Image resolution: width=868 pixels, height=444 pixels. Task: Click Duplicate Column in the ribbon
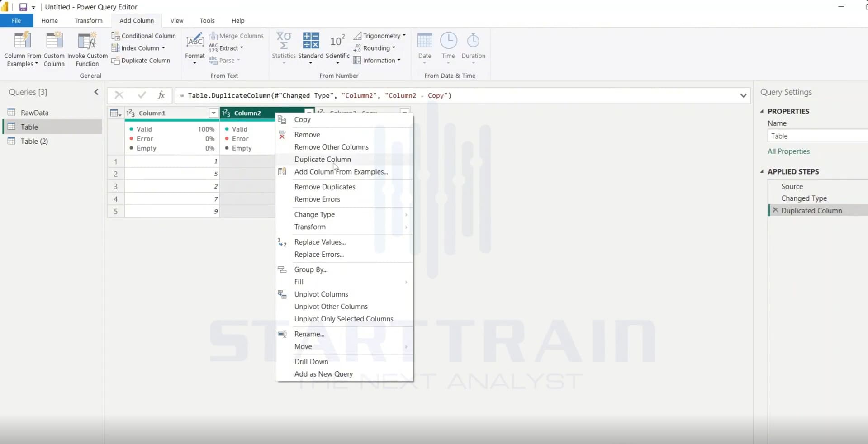(x=141, y=61)
